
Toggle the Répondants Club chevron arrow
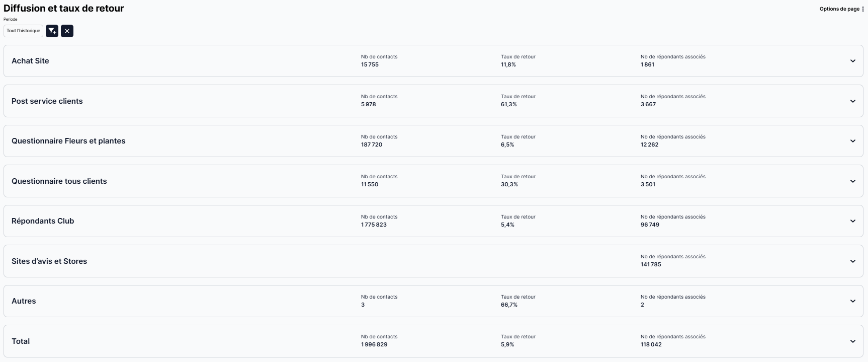(852, 221)
